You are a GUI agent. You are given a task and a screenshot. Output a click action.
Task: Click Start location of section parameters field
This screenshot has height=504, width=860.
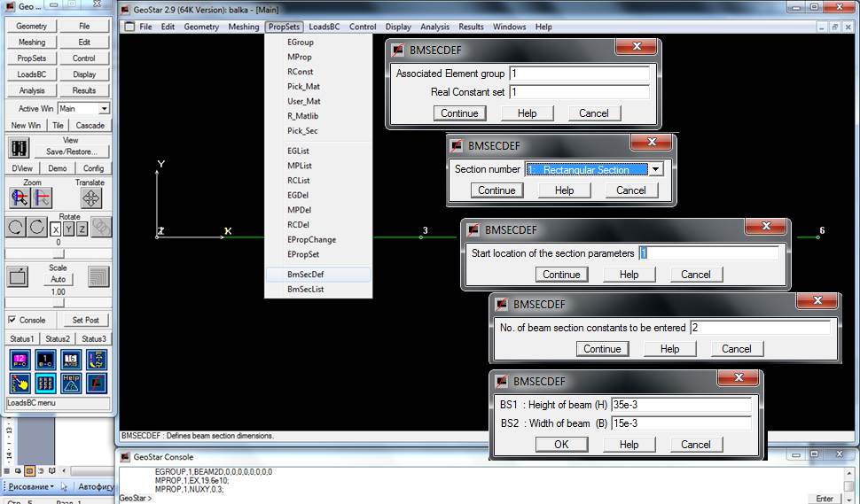(708, 253)
